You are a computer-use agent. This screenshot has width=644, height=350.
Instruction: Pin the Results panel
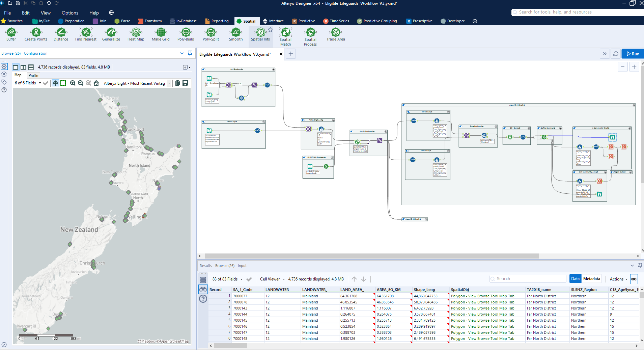pyautogui.click(x=640, y=266)
